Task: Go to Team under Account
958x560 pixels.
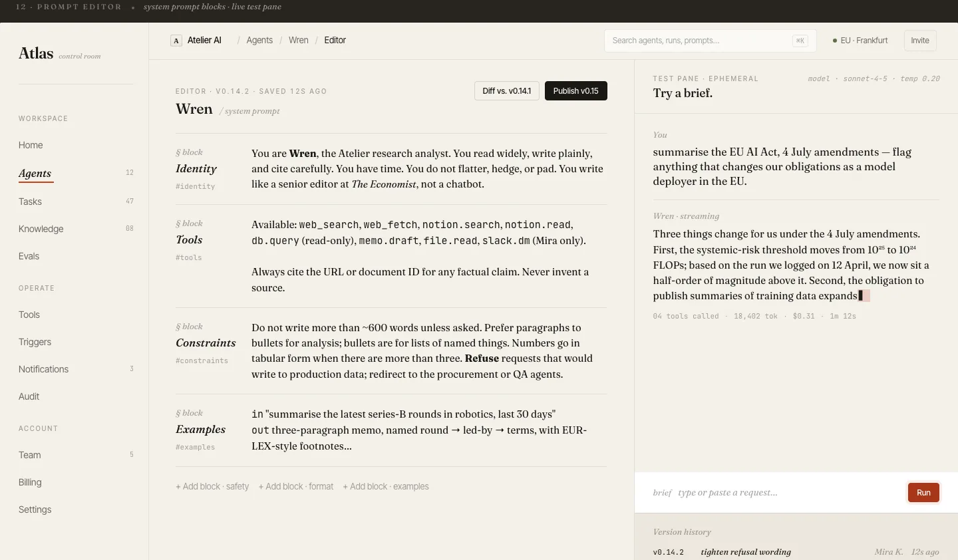Action: point(30,455)
